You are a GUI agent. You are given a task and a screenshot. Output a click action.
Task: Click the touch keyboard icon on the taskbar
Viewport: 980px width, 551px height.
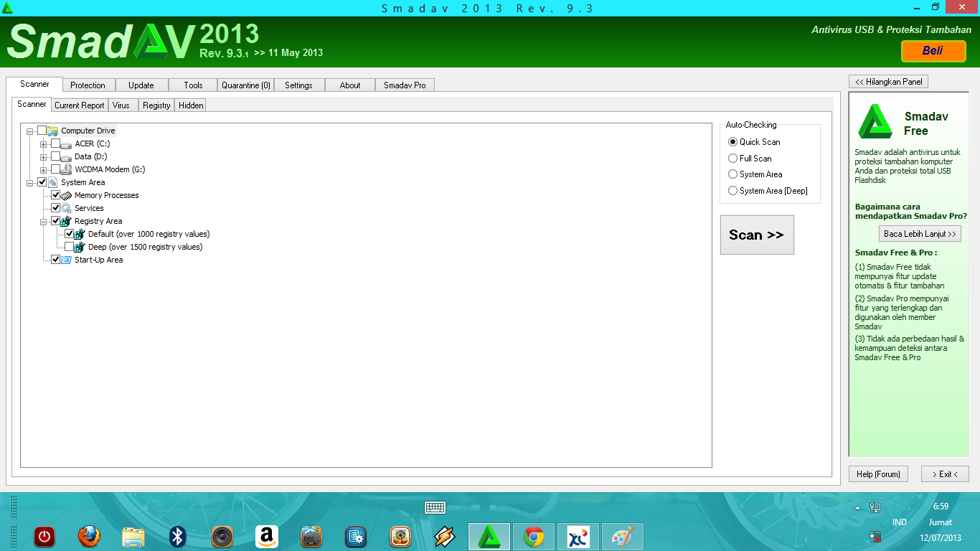pos(435,507)
